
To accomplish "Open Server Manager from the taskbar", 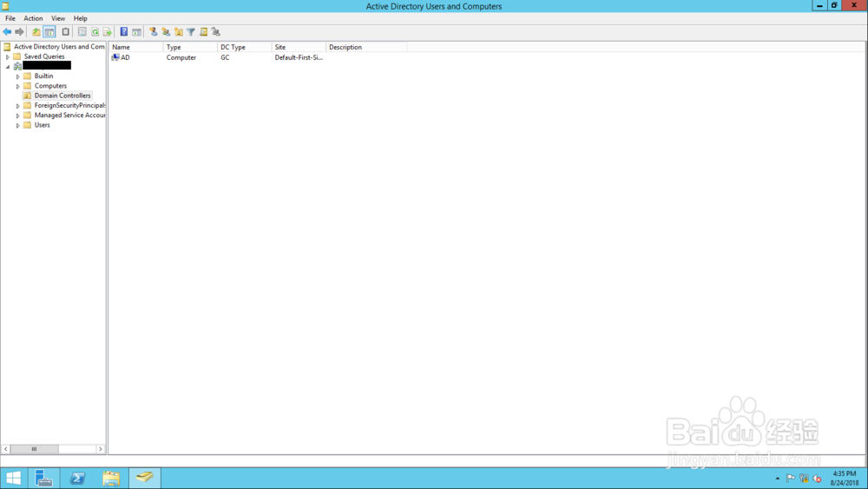I will pos(43,478).
